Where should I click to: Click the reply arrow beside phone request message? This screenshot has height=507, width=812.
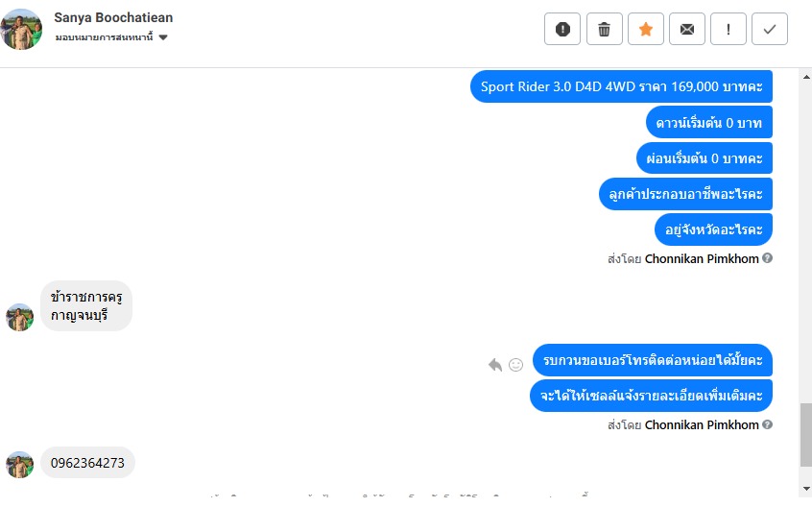(495, 365)
